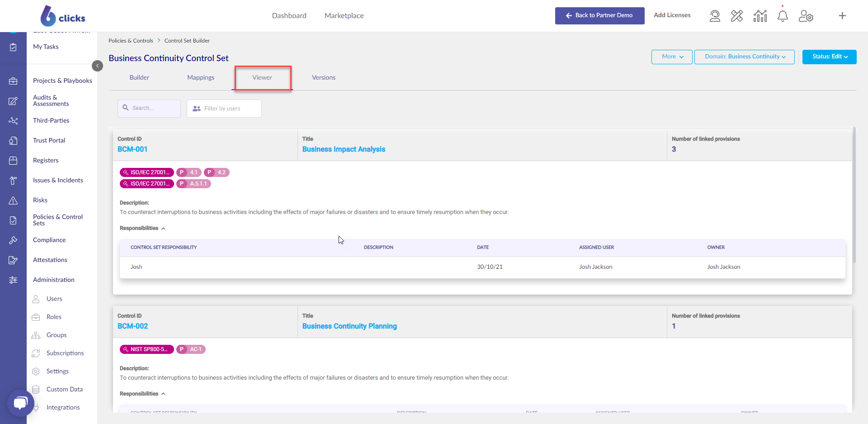Open control BCM-002 link
The image size is (868, 424).
pos(132,326)
